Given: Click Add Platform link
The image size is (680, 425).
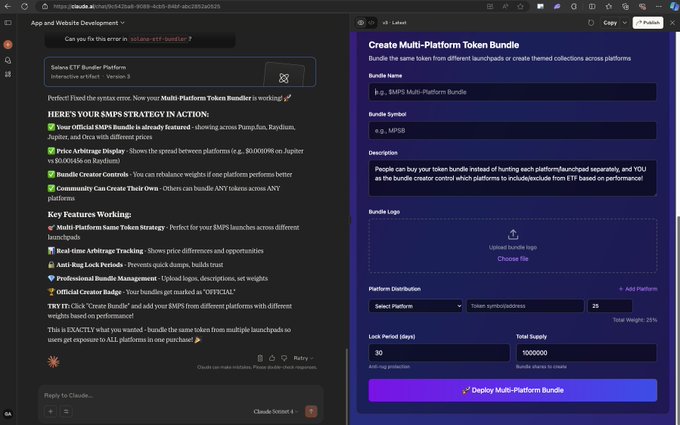Looking at the screenshot, I should tap(638, 289).
